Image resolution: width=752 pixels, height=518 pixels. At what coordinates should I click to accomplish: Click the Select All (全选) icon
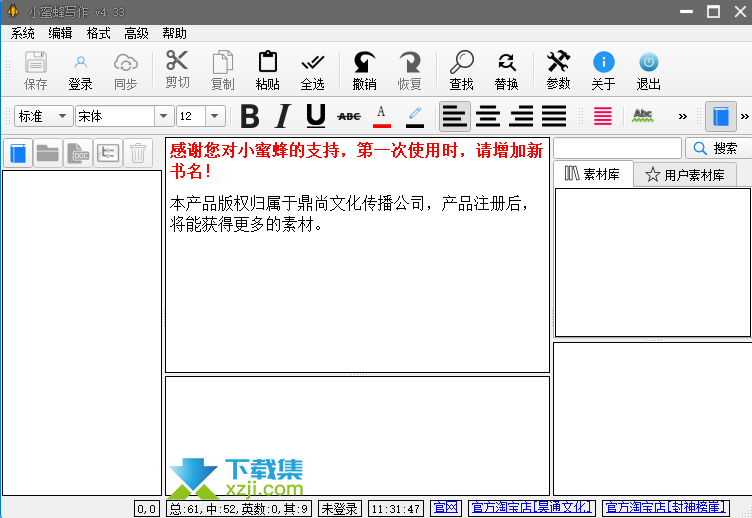[313, 70]
